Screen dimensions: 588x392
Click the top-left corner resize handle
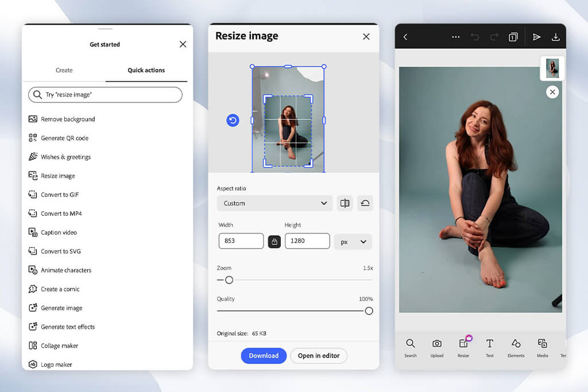click(252, 67)
